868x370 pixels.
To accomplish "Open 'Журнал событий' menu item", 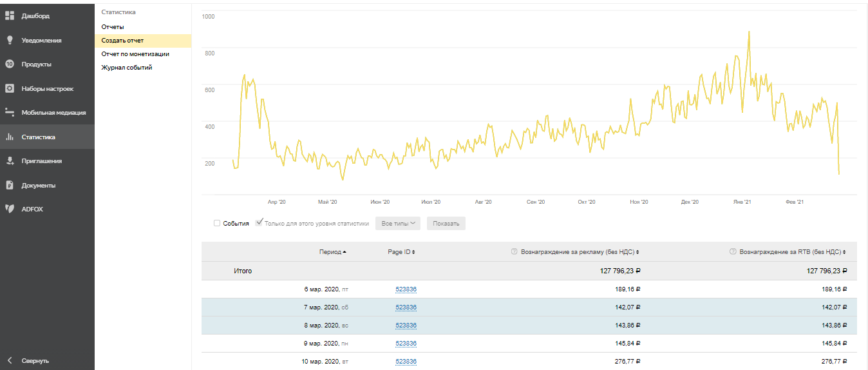I will pos(127,68).
